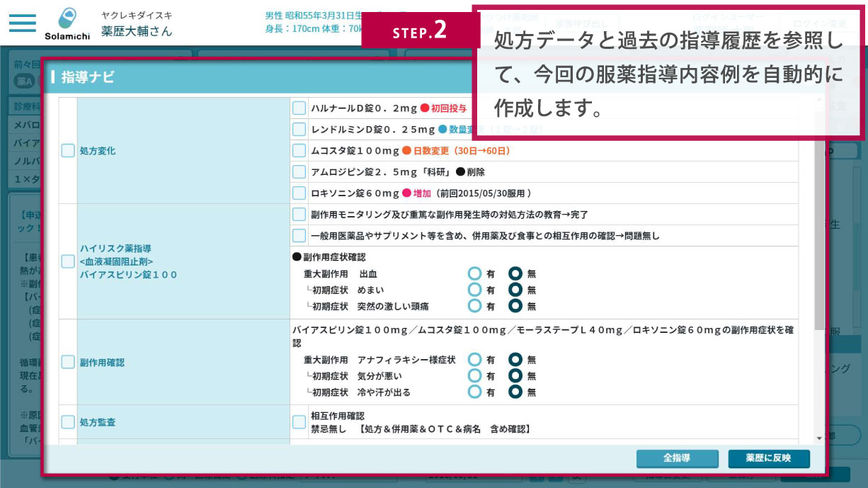Tick the 処方監査 category checkbox
The image size is (868, 488).
click(68, 422)
